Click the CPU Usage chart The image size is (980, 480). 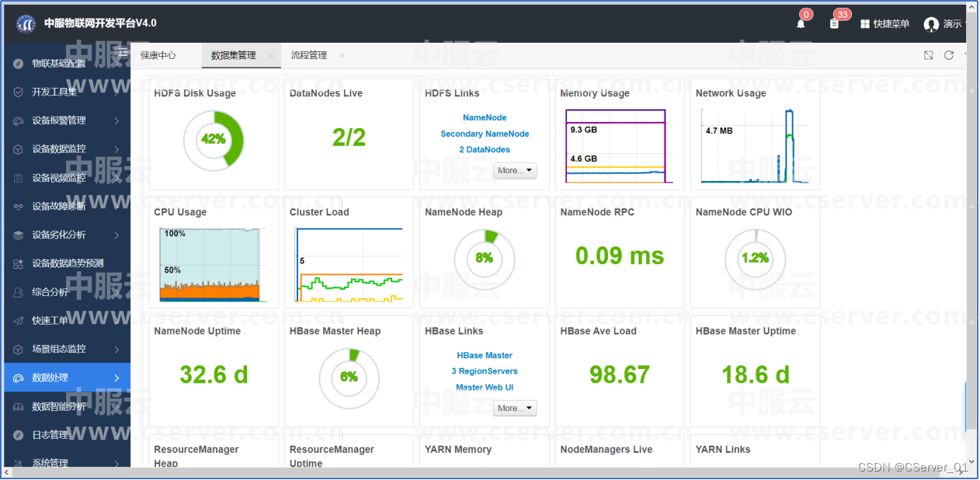point(214,265)
